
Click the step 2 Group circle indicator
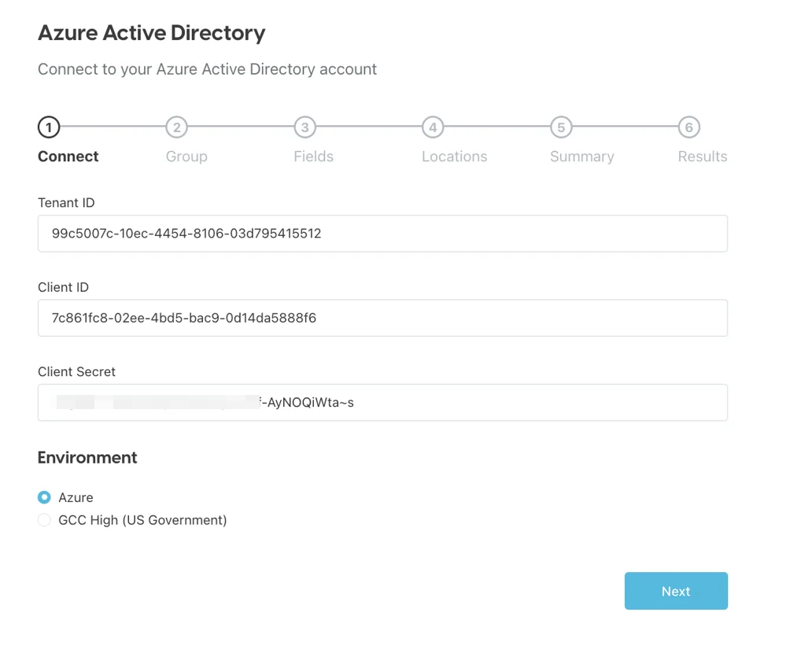[x=176, y=127]
